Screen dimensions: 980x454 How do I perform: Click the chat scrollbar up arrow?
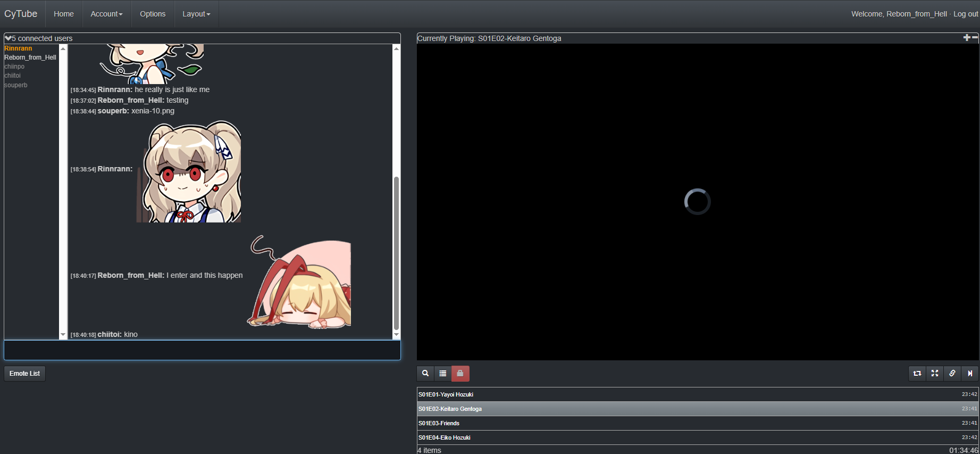pyautogui.click(x=396, y=48)
